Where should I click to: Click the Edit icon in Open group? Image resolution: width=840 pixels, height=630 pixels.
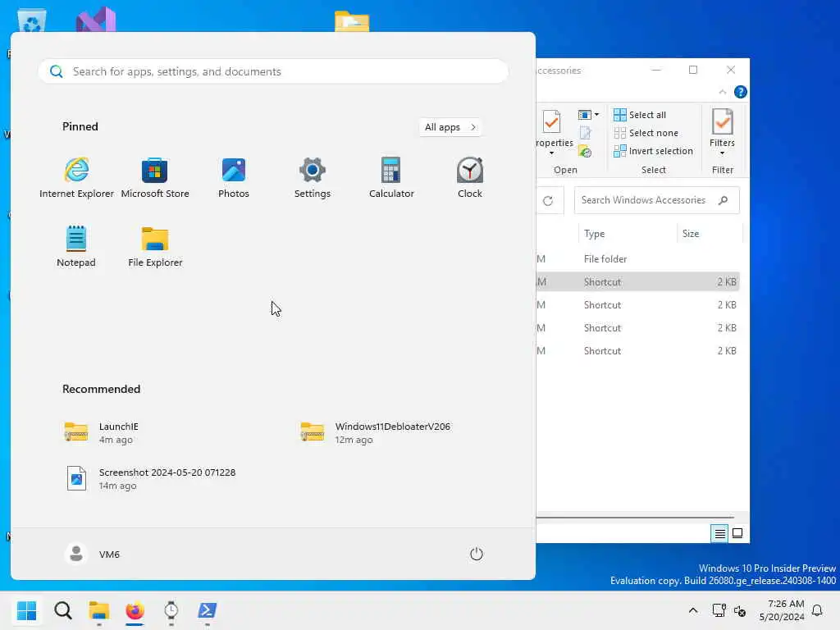pos(584,133)
